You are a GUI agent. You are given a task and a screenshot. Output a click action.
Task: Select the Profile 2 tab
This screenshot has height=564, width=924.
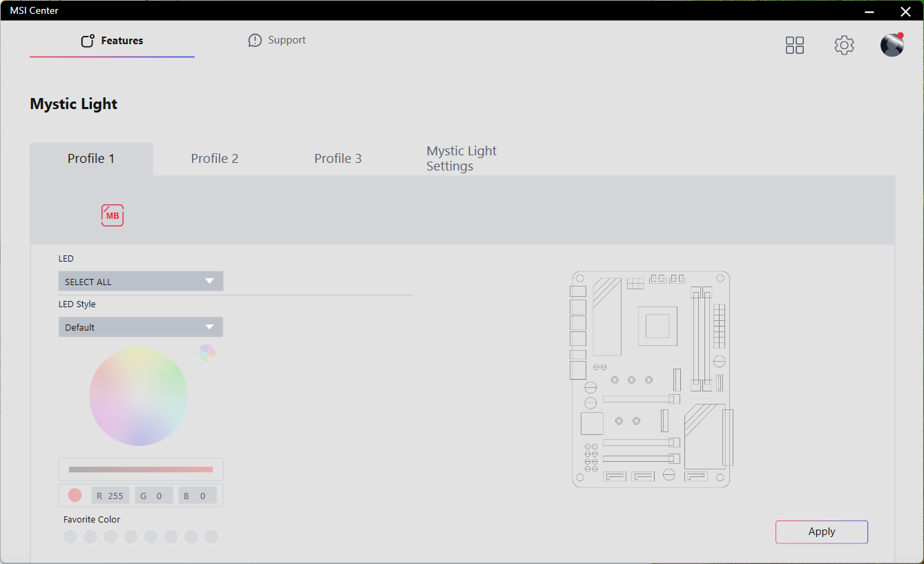215,159
